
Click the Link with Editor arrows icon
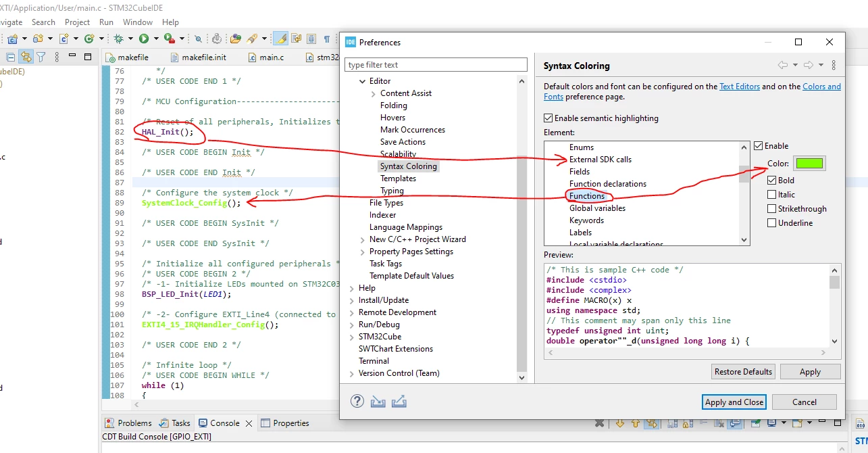pos(26,57)
